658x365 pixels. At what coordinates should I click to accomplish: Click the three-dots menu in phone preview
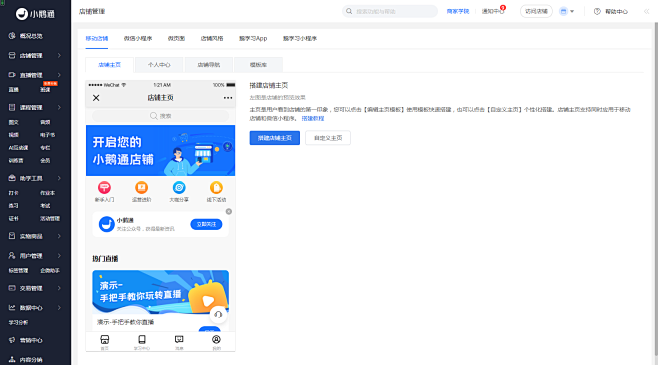pyautogui.click(x=228, y=98)
